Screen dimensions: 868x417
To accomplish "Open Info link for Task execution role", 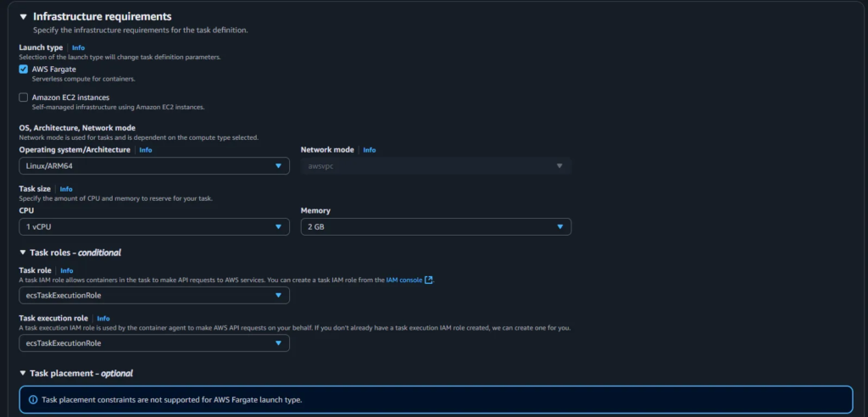I will click(103, 319).
